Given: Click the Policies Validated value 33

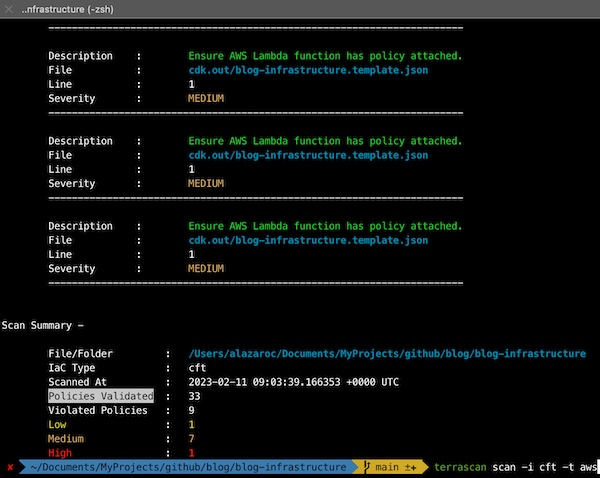Looking at the screenshot, I should (x=194, y=396).
